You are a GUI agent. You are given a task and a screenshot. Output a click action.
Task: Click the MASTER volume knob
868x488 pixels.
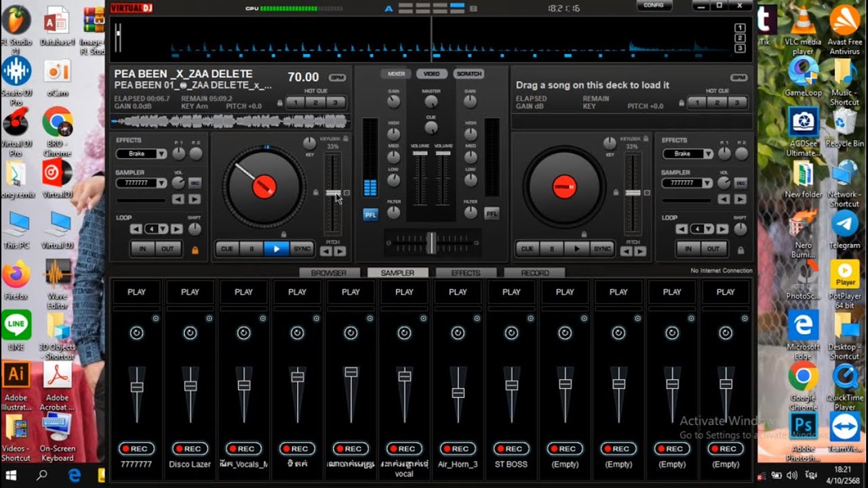[x=431, y=103]
